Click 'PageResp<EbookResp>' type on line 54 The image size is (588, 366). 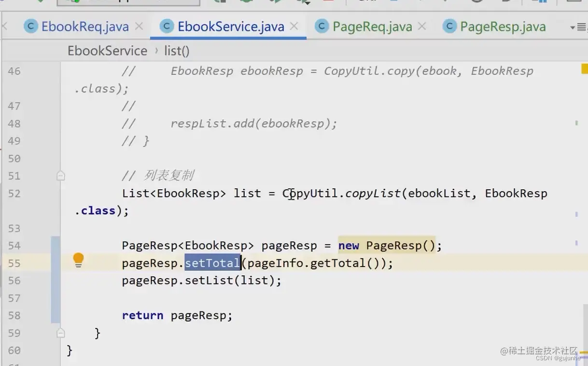click(188, 246)
